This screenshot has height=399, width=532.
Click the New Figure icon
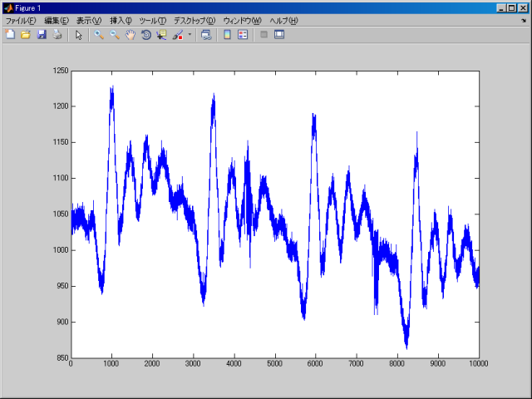pos(10,35)
